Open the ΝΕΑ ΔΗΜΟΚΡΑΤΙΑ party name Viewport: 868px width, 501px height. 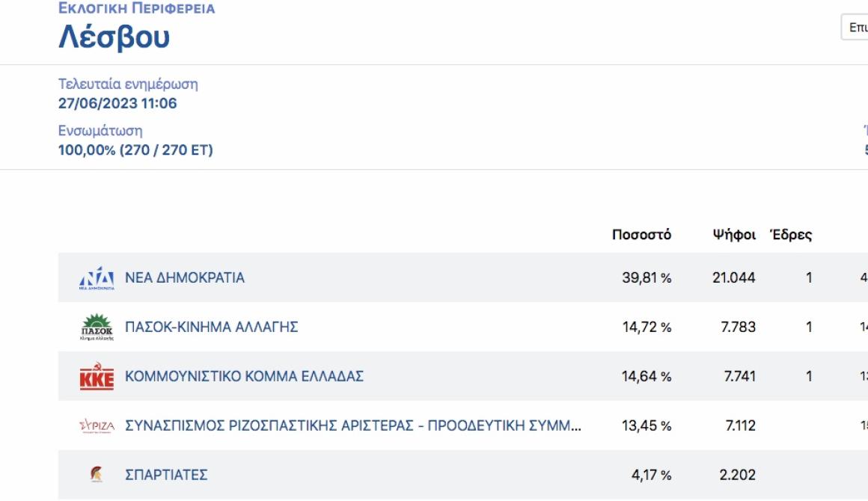coord(184,277)
